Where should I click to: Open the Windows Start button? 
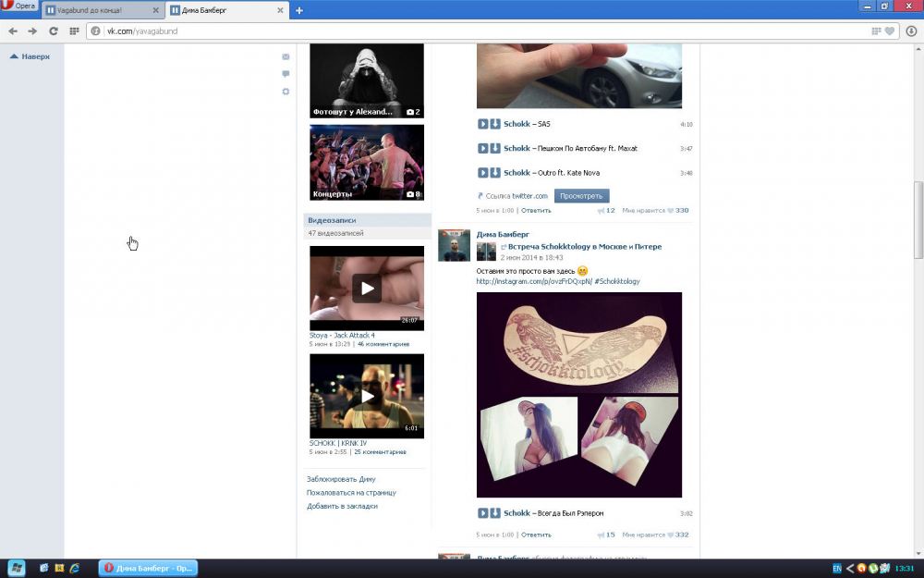pos(16,569)
